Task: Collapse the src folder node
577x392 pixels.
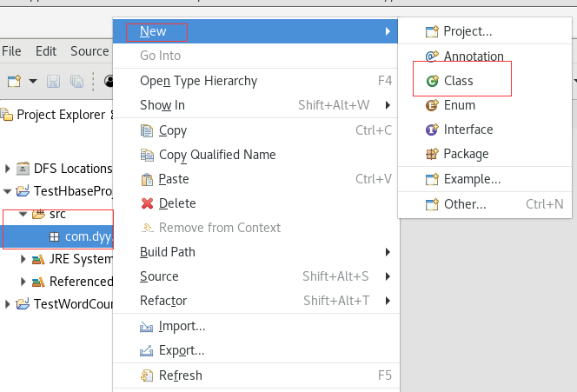Action: [x=23, y=214]
